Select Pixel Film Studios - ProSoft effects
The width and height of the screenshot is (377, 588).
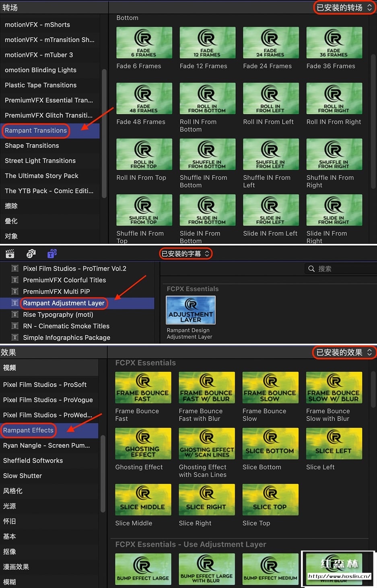(49, 385)
